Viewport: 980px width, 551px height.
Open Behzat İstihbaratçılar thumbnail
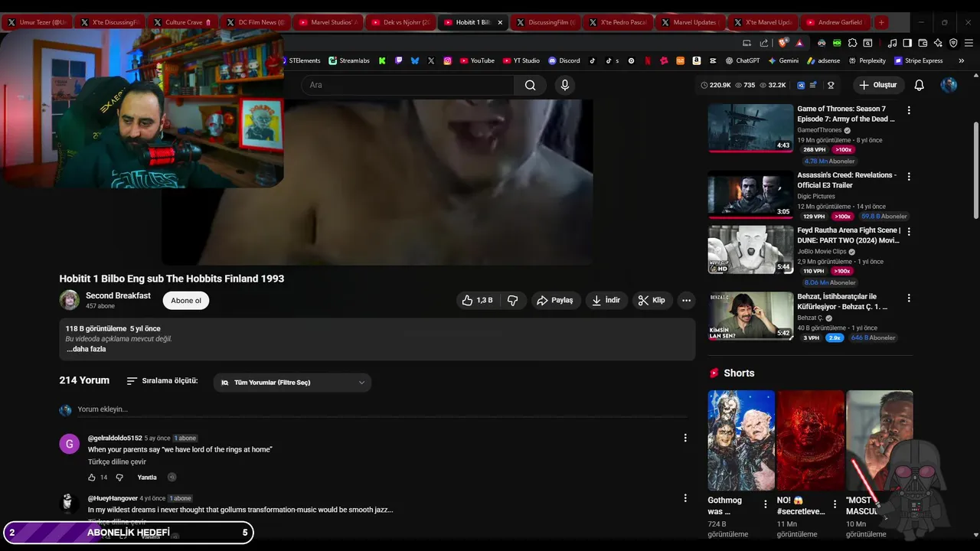pyautogui.click(x=750, y=316)
